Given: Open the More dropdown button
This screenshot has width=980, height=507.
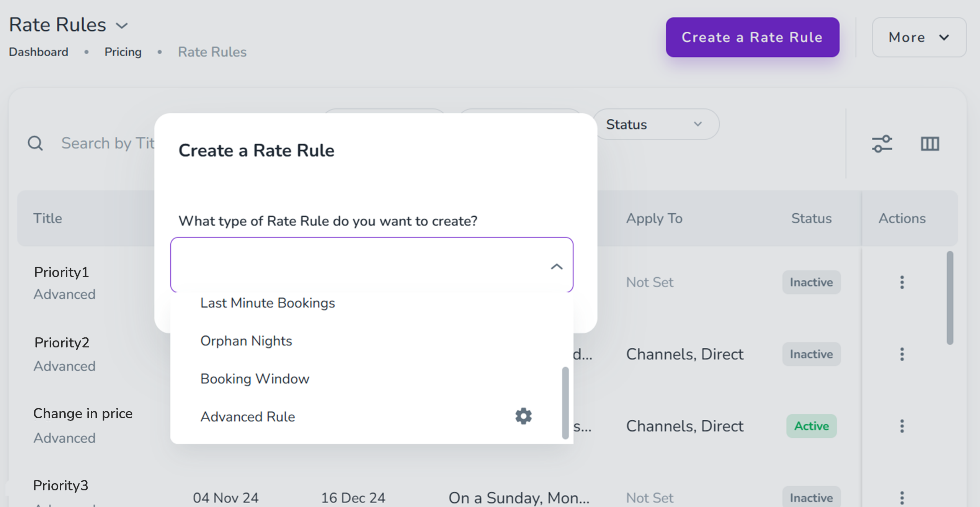Looking at the screenshot, I should tap(919, 38).
